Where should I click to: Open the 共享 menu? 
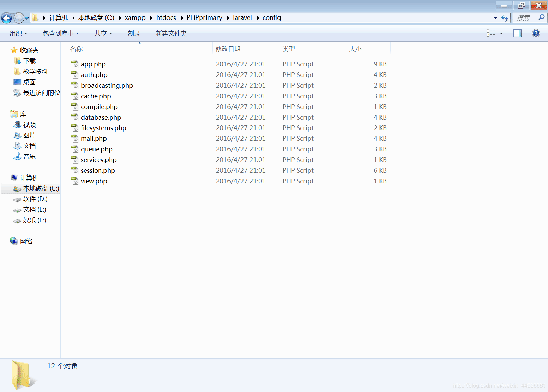(103, 33)
